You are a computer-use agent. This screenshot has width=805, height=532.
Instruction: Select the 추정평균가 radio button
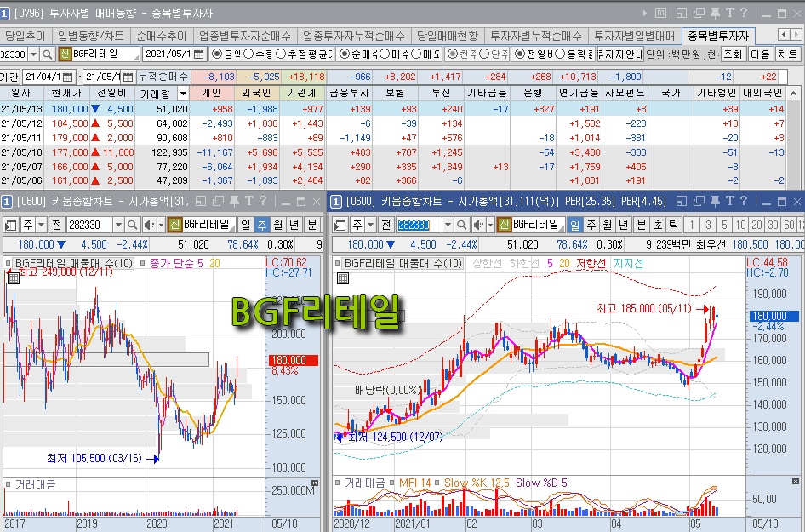[x=280, y=54]
